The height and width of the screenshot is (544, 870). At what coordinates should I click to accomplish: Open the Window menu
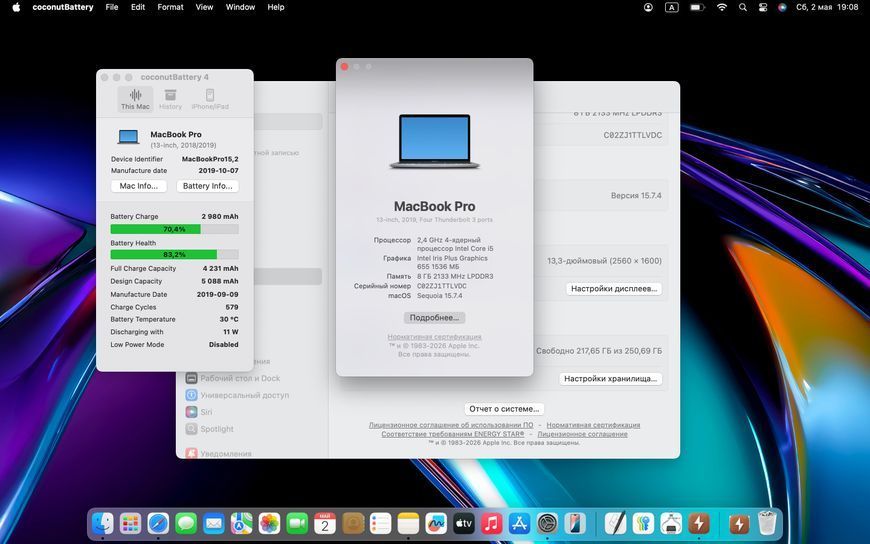point(240,7)
